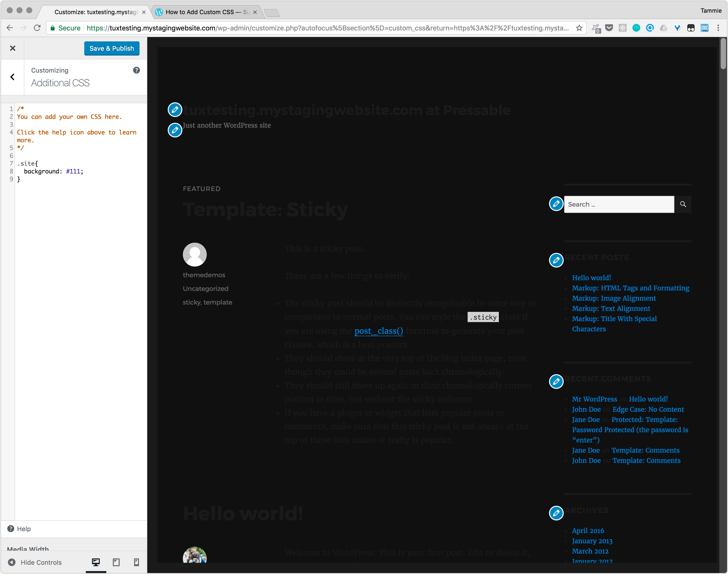This screenshot has height=574, width=728.
Task: Click the edit icon next to Recent Comments
Action: click(x=556, y=382)
